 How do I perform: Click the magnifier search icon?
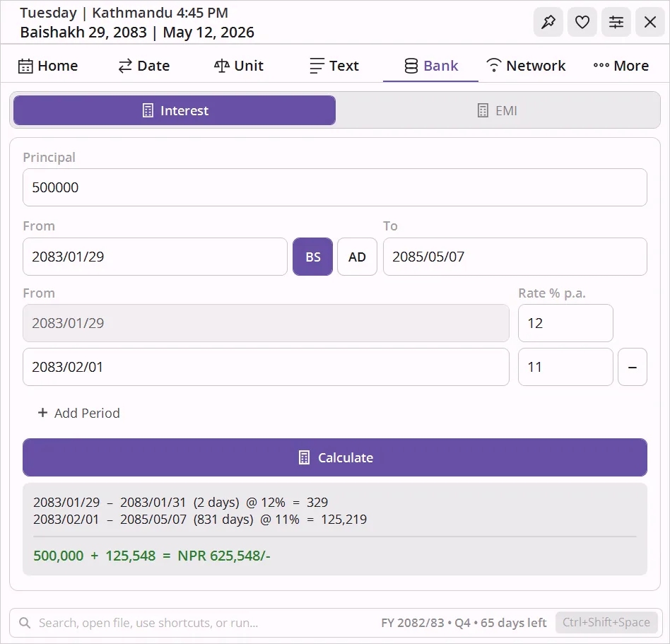(25, 623)
